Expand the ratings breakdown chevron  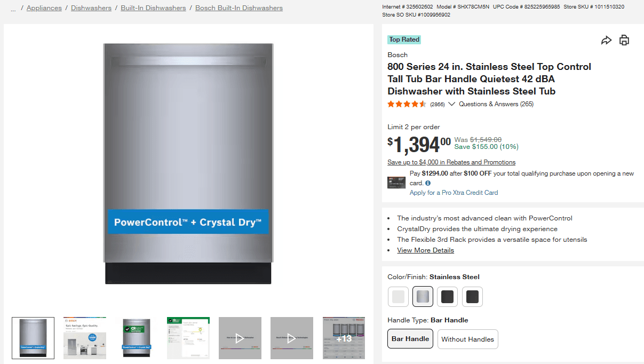tap(452, 104)
